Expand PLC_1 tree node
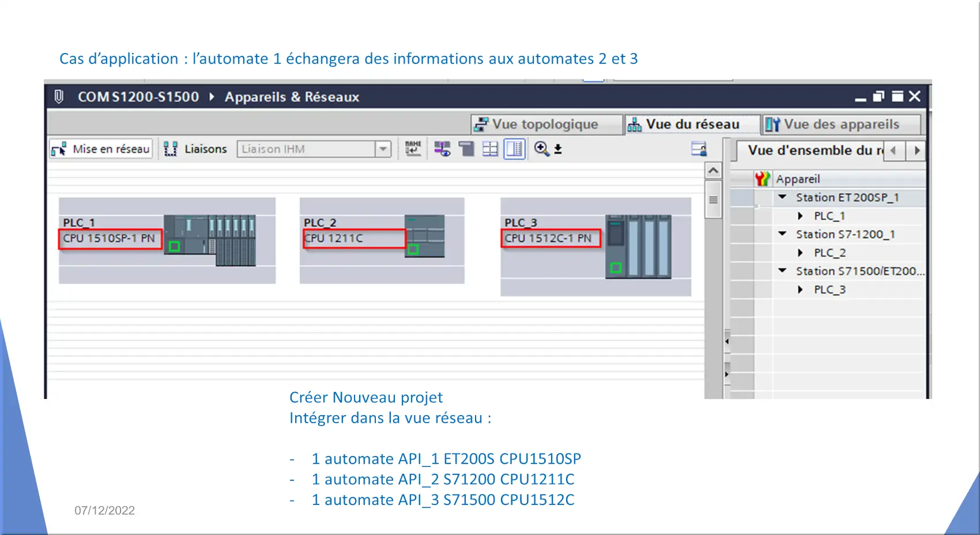Image resolution: width=980 pixels, height=535 pixels. pyautogui.click(x=800, y=216)
